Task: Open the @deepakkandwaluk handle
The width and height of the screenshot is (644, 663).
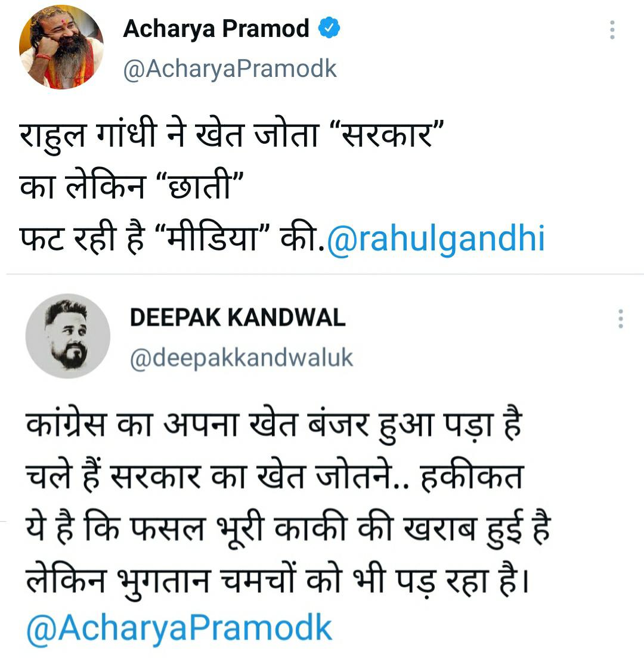Action: (x=241, y=358)
